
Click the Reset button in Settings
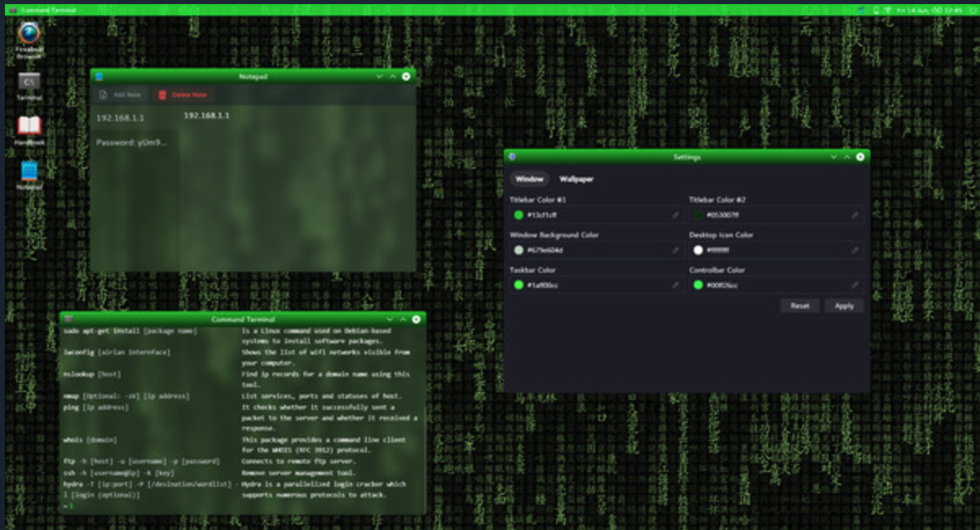[x=800, y=306]
